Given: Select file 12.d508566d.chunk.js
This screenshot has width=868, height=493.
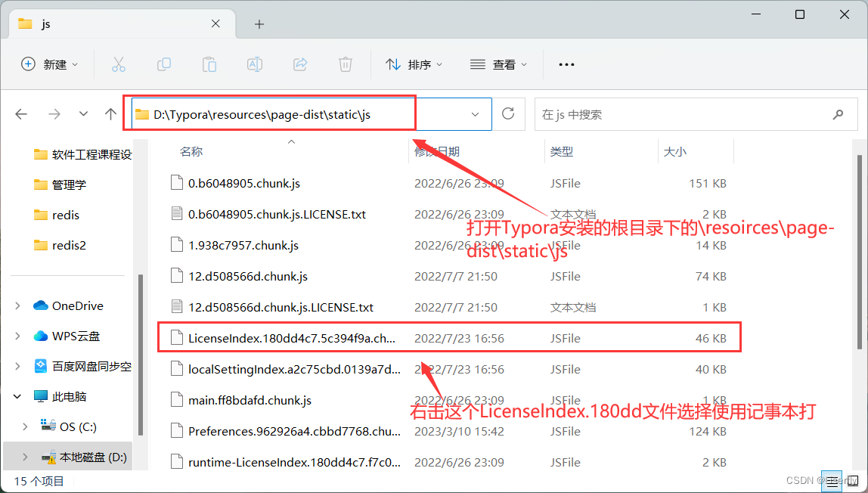Looking at the screenshot, I should click(x=248, y=276).
